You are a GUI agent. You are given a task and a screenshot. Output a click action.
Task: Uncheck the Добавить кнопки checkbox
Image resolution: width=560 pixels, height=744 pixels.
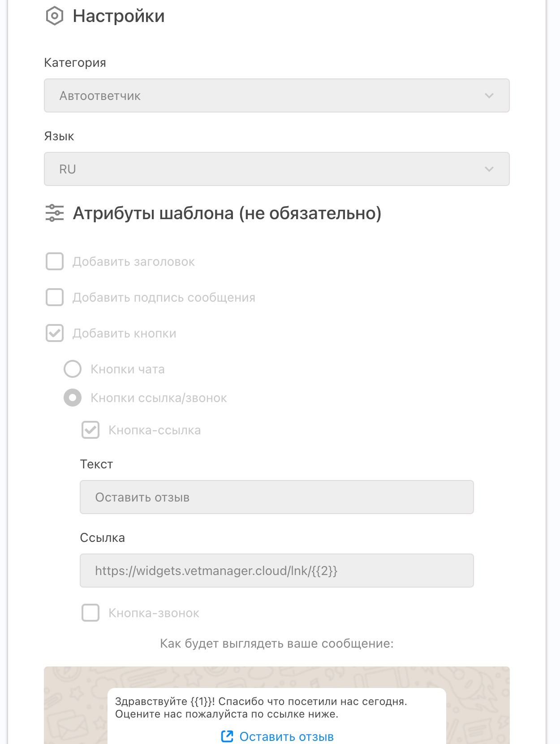pos(55,333)
